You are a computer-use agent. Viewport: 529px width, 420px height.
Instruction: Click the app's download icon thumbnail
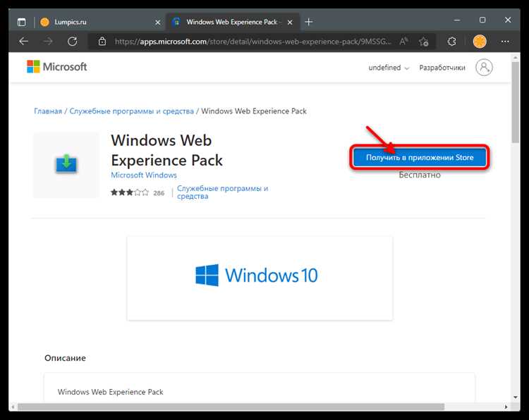[x=66, y=165]
